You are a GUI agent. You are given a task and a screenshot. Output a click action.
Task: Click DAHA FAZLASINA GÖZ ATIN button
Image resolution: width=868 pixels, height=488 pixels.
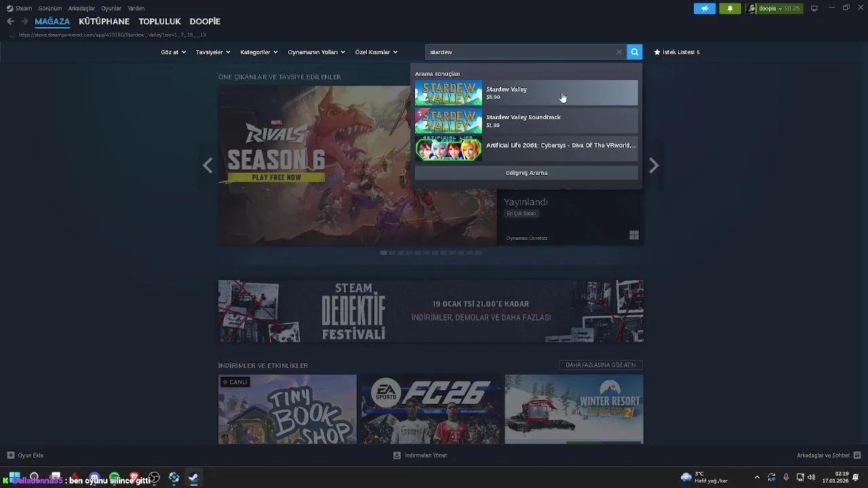[601, 365]
